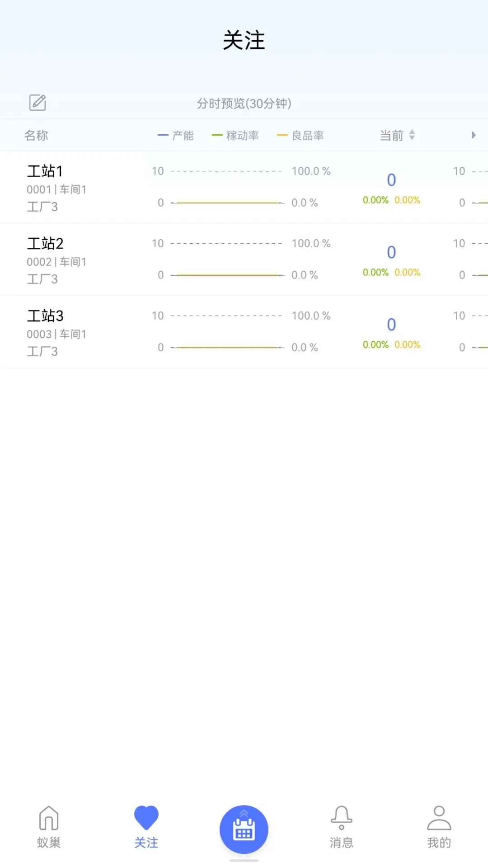
Task: Tap the 工站1 trend chart
Action: (228, 187)
